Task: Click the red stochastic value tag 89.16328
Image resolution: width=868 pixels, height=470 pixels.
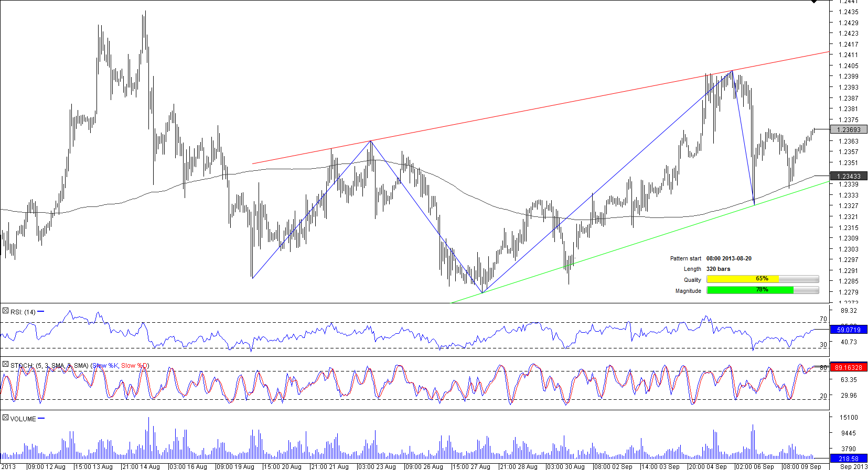Action: tap(849, 367)
